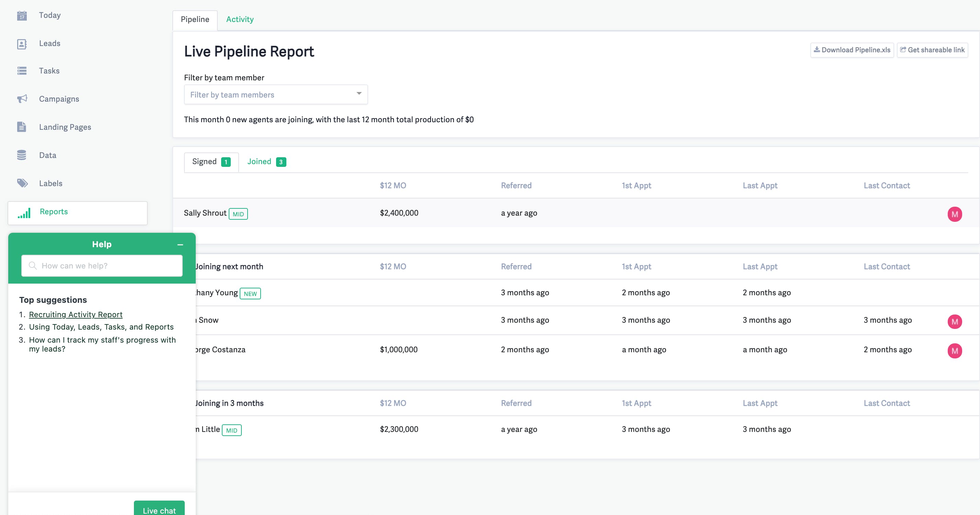Click the Landing Pages document icon
The width and height of the screenshot is (980, 515).
click(22, 127)
